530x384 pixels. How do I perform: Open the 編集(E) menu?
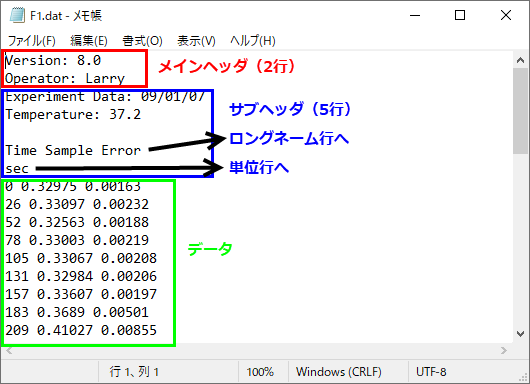[x=89, y=41]
